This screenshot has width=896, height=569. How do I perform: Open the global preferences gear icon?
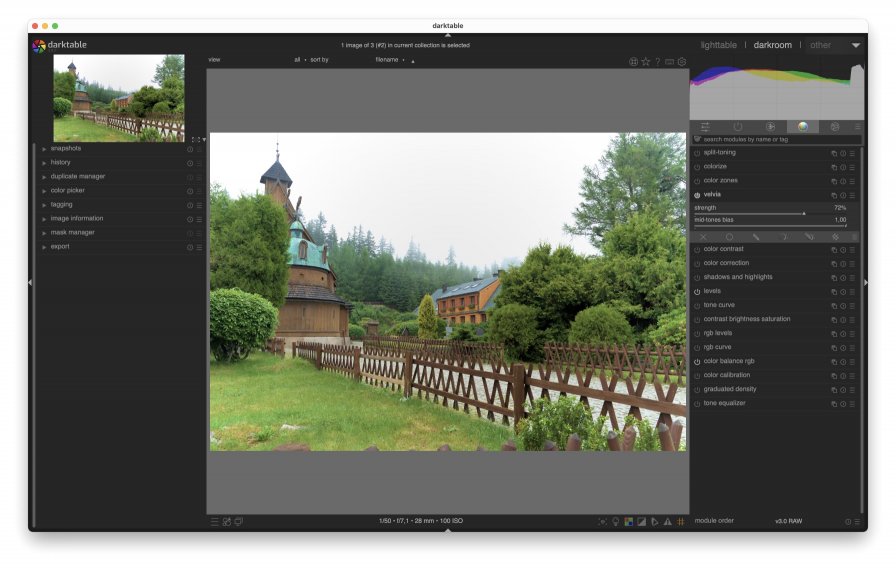click(x=682, y=62)
